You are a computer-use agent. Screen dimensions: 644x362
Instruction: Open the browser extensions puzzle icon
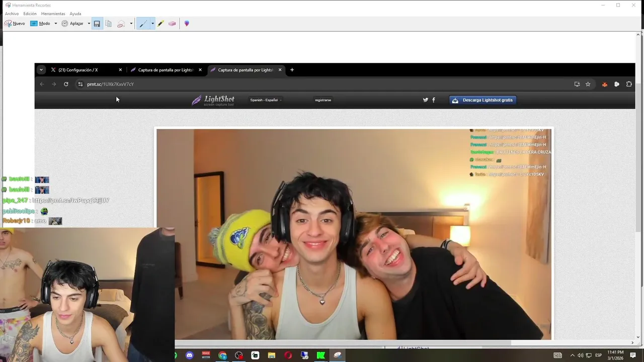coord(629,84)
